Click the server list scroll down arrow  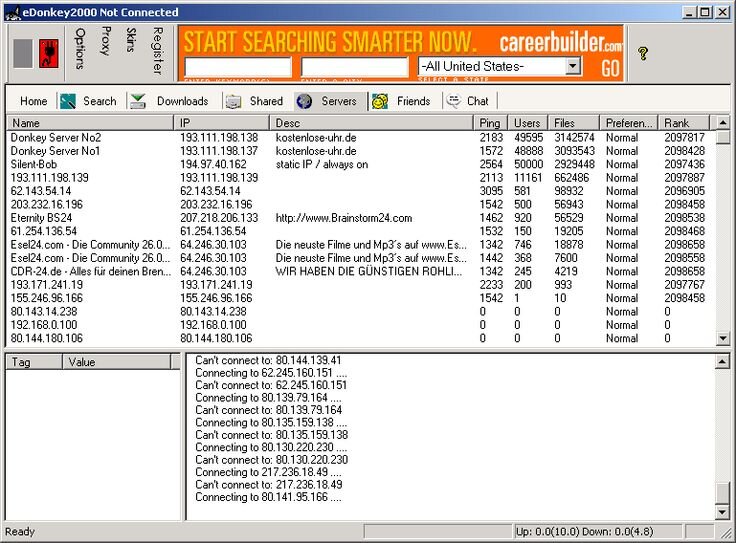pos(723,338)
